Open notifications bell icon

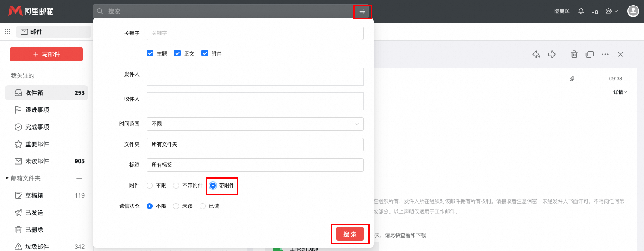coord(581,11)
